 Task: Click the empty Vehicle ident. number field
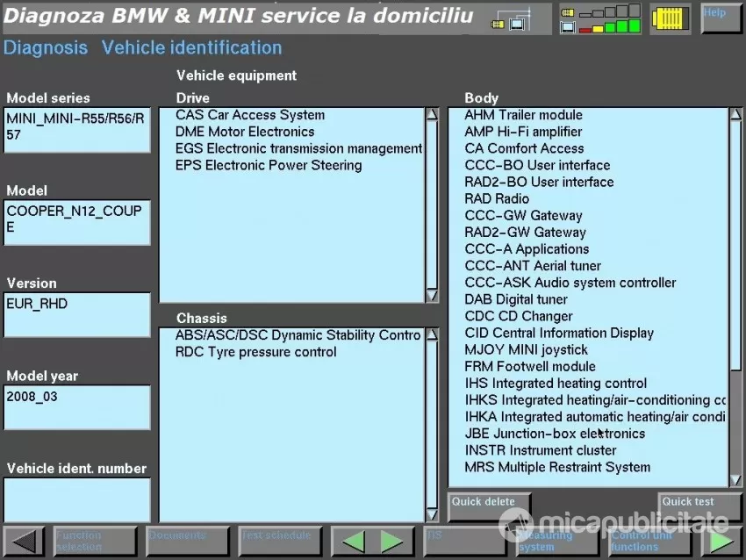(x=77, y=500)
